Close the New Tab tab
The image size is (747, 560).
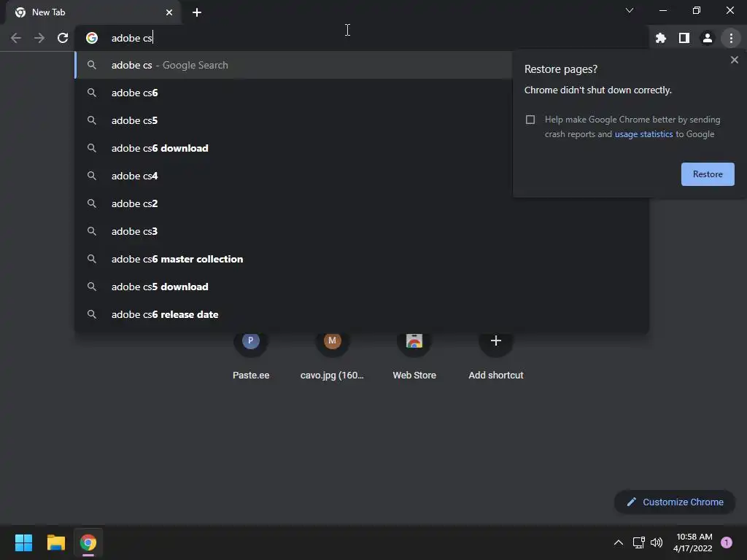[x=169, y=12]
